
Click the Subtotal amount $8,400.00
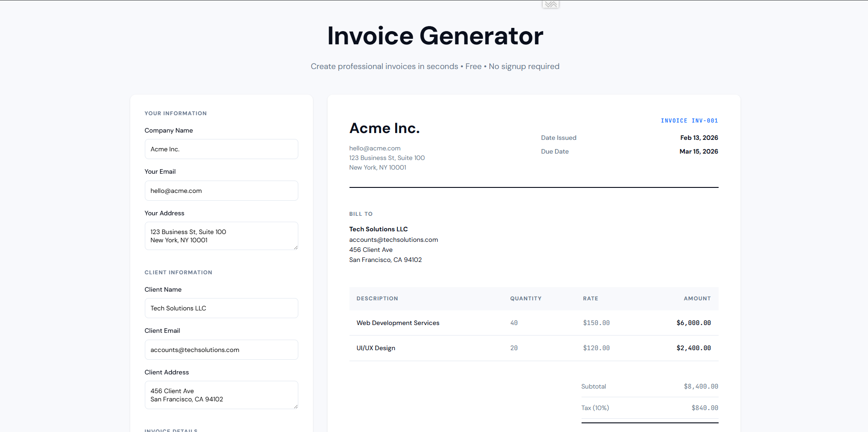click(700, 386)
